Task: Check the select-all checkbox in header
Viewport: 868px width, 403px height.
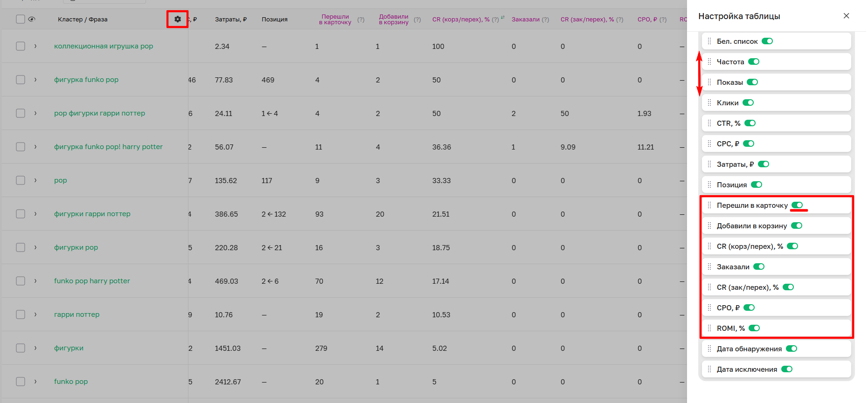Action: click(21, 19)
